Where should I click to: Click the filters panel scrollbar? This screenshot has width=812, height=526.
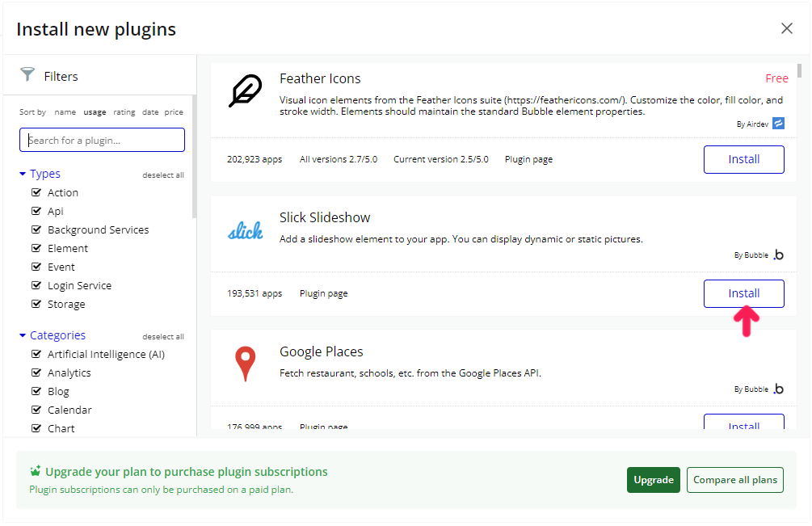pyautogui.click(x=194, y=157)
